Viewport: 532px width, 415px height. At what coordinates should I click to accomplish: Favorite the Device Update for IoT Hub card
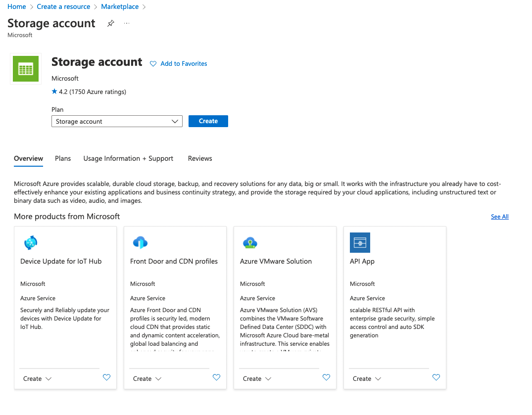[x=106, y=377]
